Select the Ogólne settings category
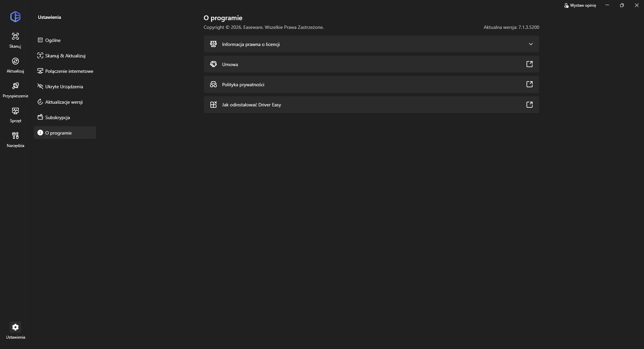Image resolution: width=644 pixels, height=349 pixels. click(65, 40)
